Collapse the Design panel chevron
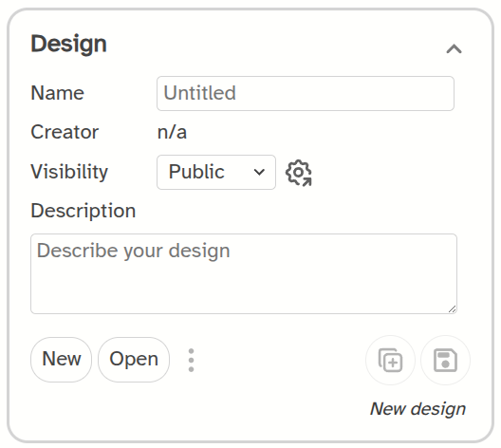Screen dimensions: 501x448 click(454, 49)
